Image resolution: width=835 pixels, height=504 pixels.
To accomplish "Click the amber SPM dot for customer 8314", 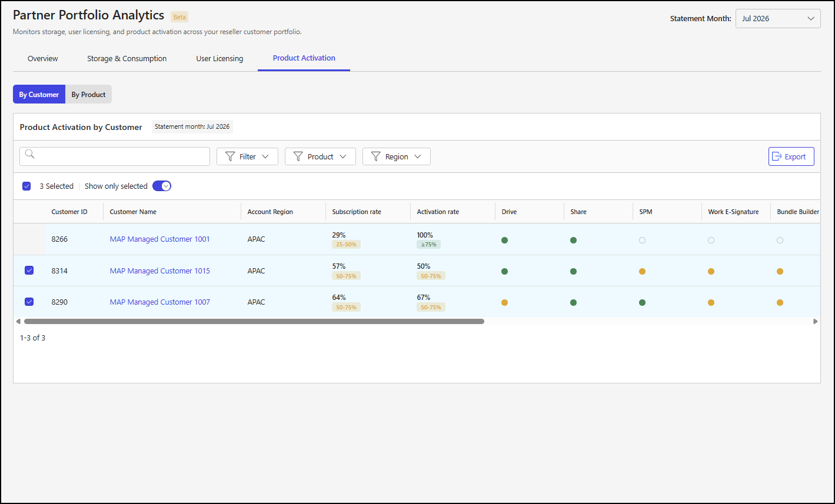I will (642, 271).
